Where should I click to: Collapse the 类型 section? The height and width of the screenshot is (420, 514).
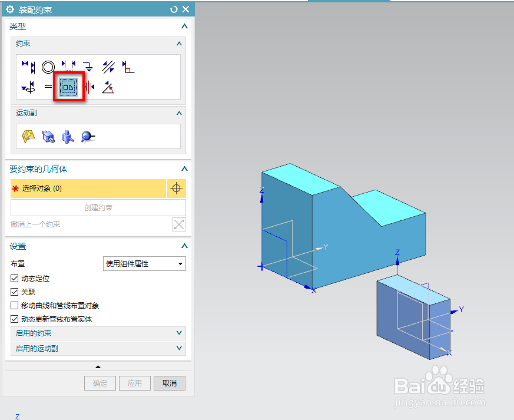tap(184, 27)
